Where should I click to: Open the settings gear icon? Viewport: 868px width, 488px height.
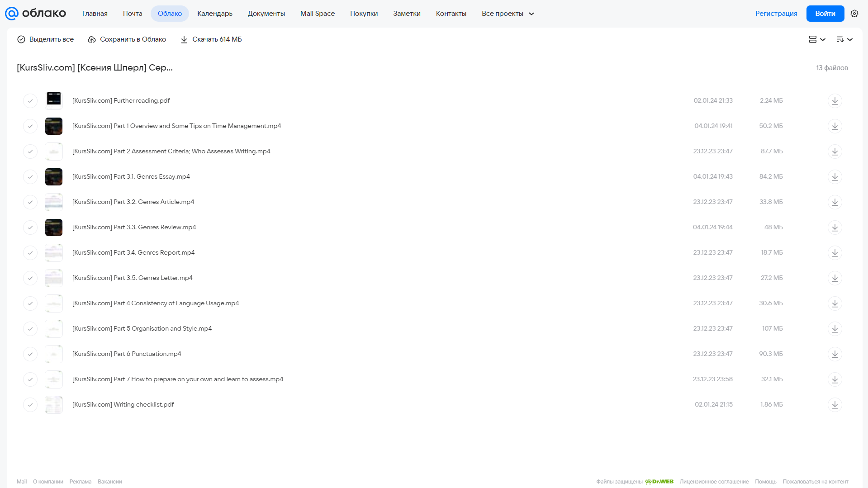[x=854, y=14]
